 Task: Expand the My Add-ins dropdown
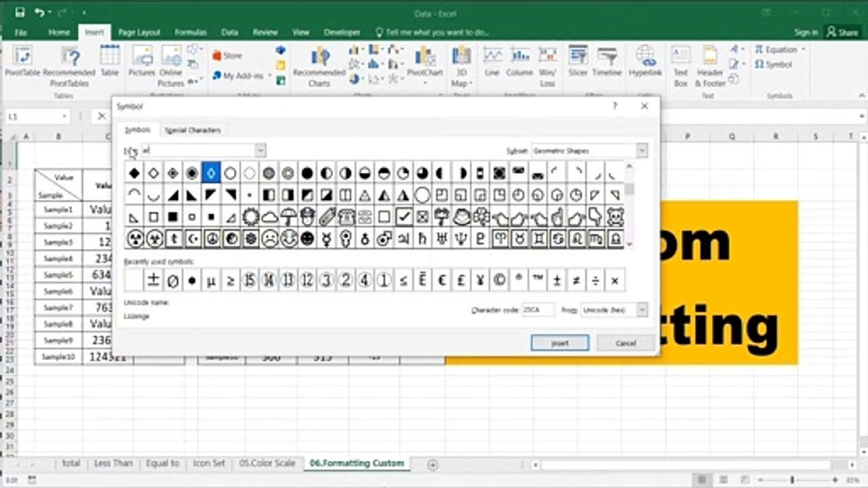(270, 76)
